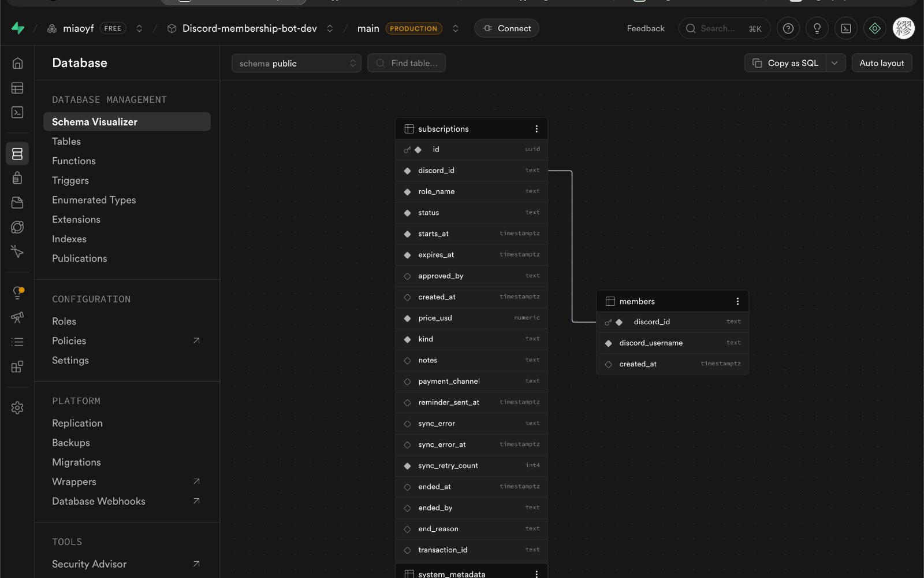Select expires_at column row
The width and height of the screenshot is (924, 578).
[x=471, y=255]
